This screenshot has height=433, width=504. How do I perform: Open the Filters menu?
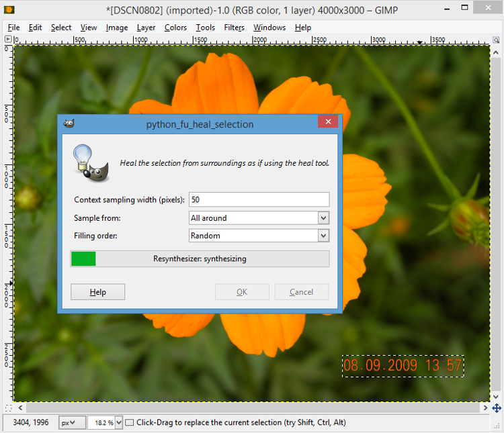coord(234,28)
